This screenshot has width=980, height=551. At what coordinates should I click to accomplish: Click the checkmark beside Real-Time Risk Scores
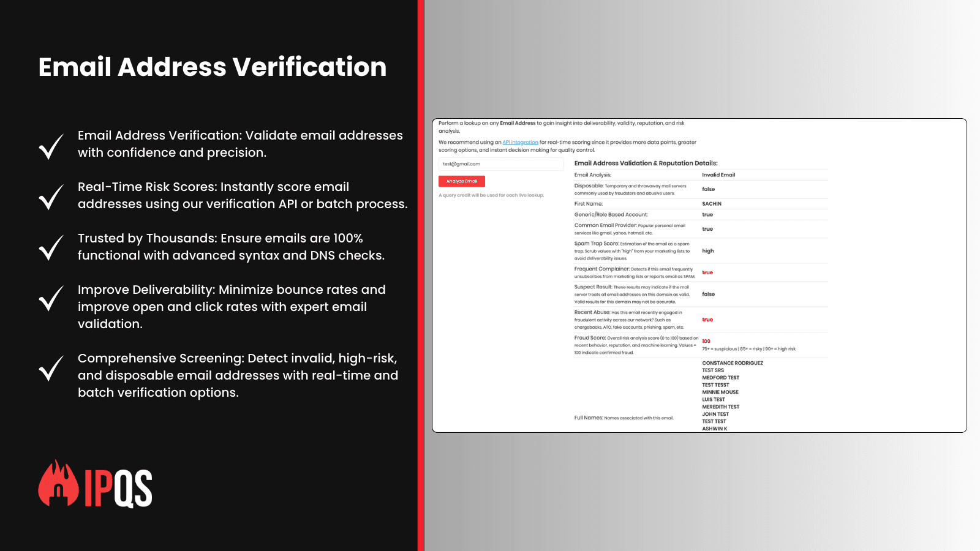coord(51,197)
